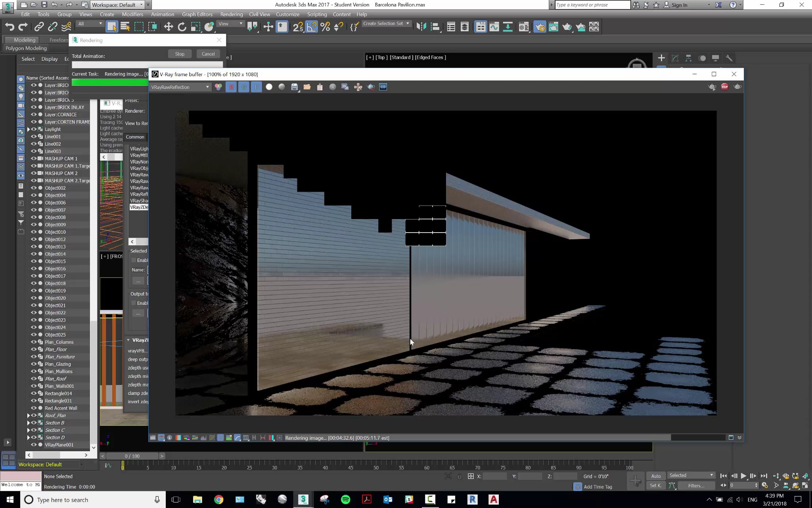Click the Filters... button

pyautogui.click(x=696, y=485)
